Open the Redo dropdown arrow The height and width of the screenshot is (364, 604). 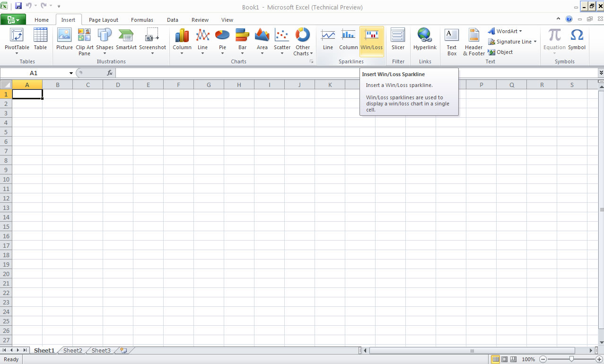point(50,6)
